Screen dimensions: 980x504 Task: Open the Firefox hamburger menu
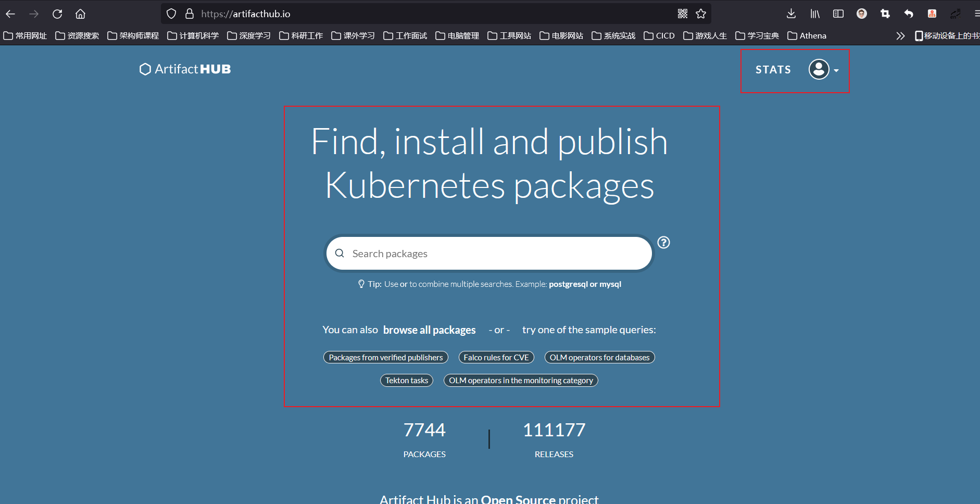(976, 14)
